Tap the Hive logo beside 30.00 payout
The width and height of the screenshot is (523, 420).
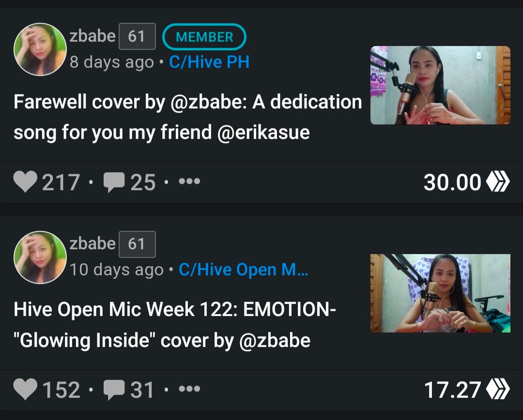pos(498,181)
